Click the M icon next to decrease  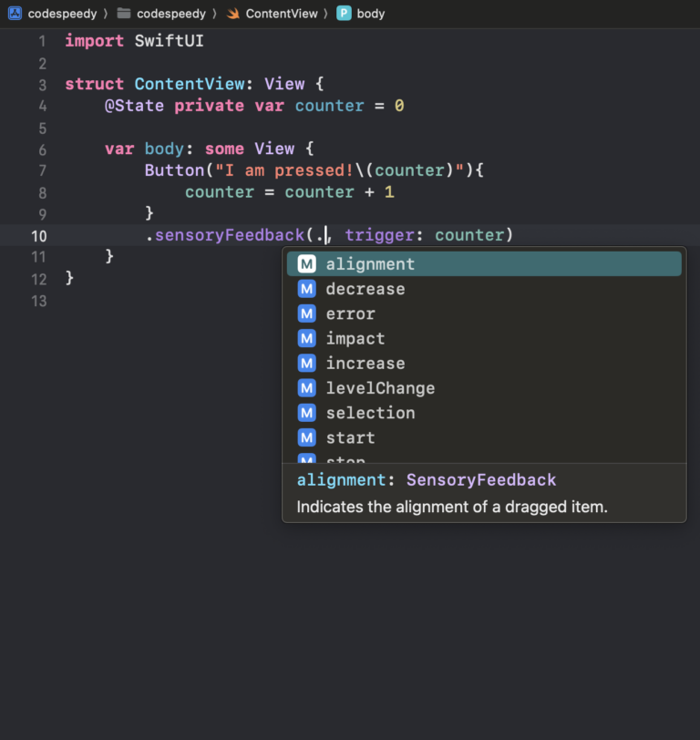307,289
